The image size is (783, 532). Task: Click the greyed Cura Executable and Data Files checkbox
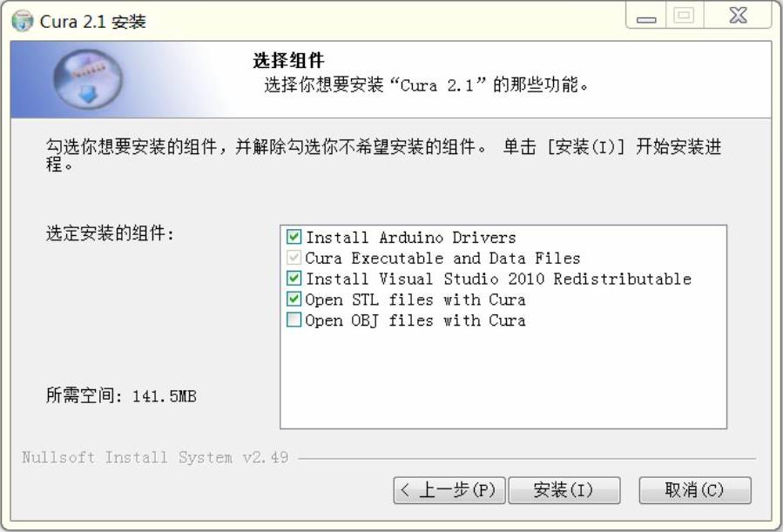tap(294, 258)
